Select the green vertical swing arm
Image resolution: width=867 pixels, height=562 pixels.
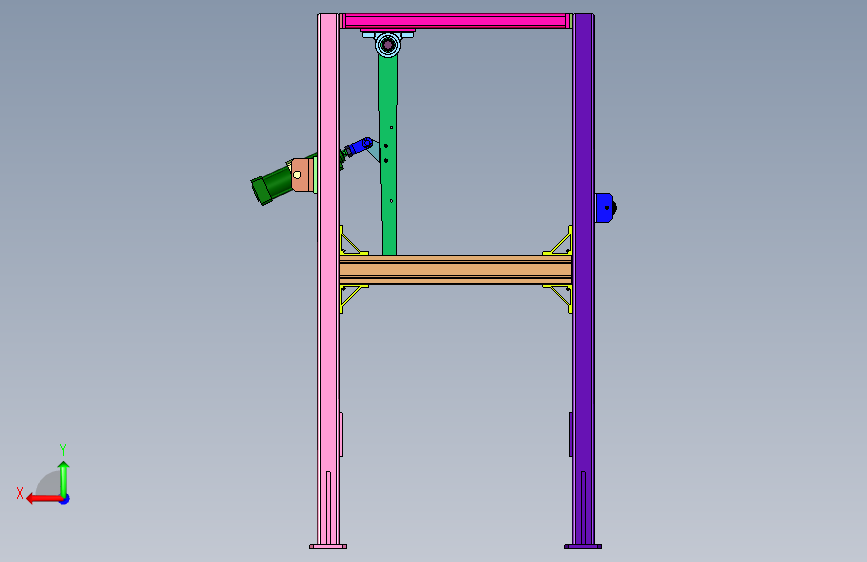click(x=389, y=155)
